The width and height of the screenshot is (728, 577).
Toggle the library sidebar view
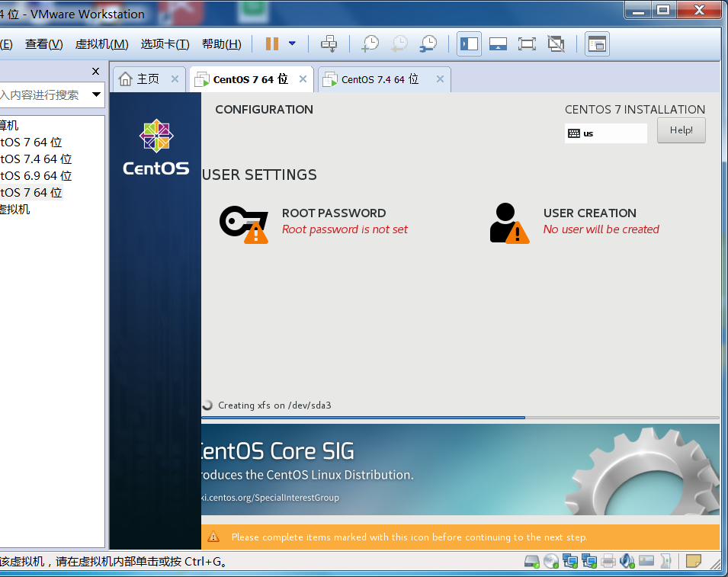[469, 44]
